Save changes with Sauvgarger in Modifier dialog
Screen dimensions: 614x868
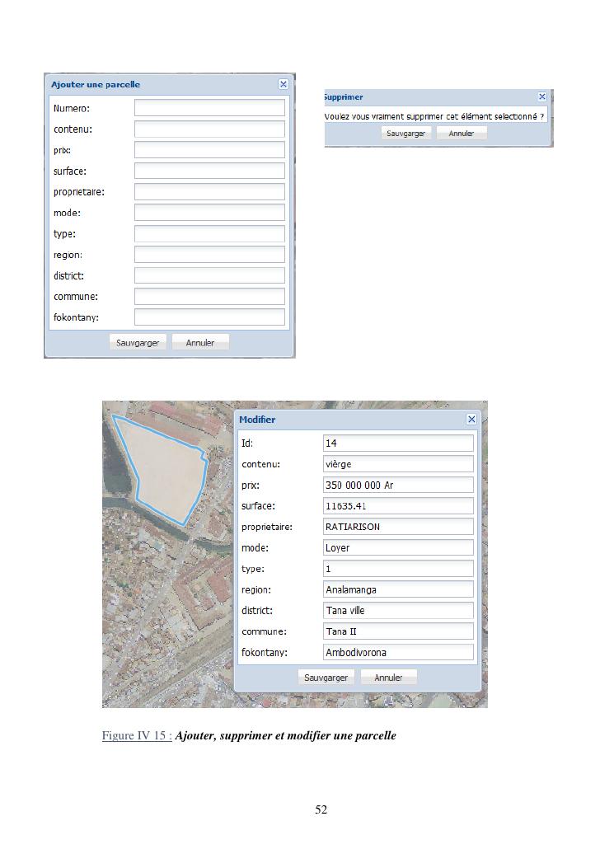(326, 677)
